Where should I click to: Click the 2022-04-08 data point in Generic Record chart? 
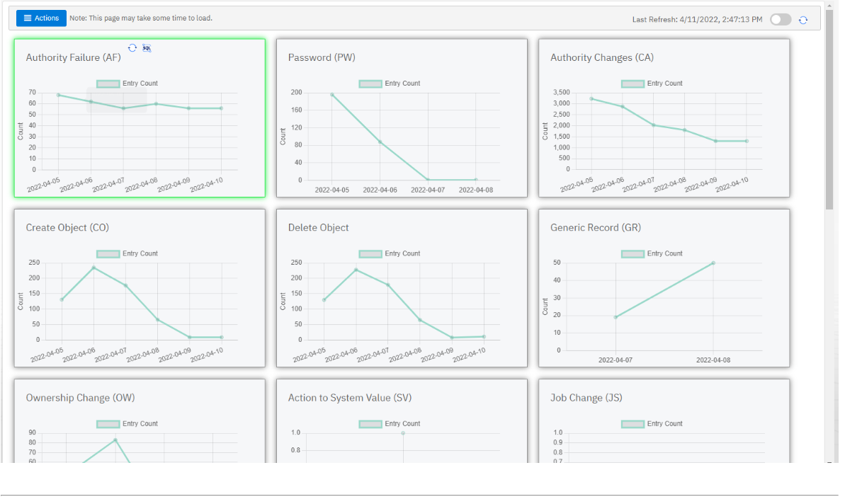(713, 263)
